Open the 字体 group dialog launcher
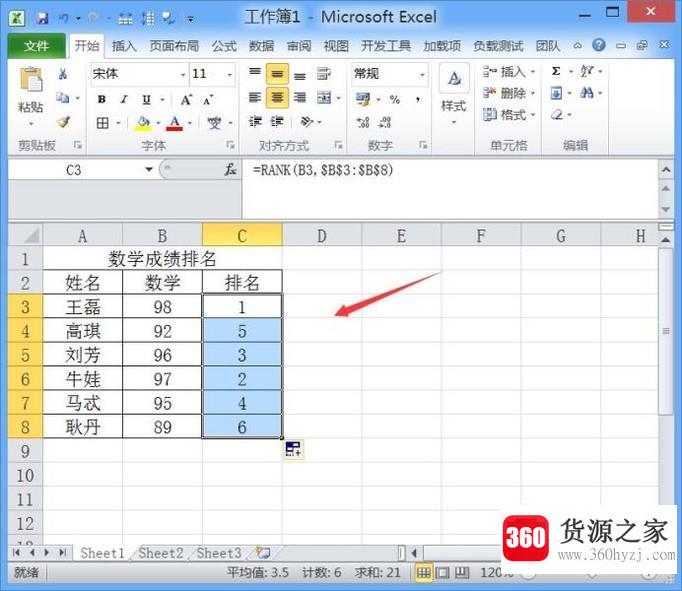Image resolution: width=682 pixels, height=591 pixels. [231, 145]
